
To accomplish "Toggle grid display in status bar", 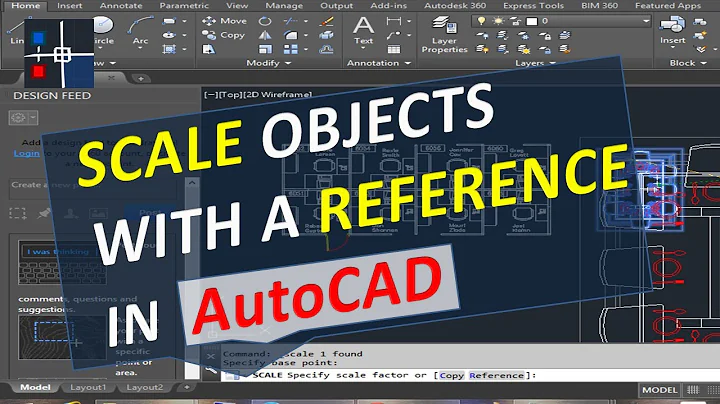I will (693, 390).
